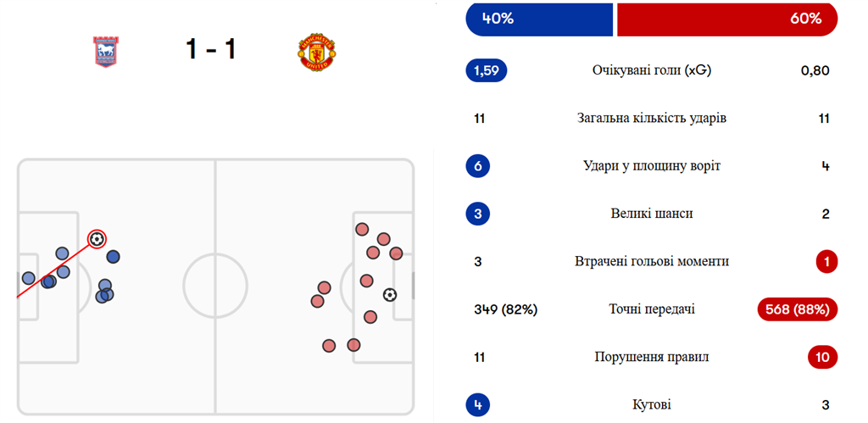868x423 pixels.
Task: Click the topmost red shot marker
Action: [x=362, y=229]
